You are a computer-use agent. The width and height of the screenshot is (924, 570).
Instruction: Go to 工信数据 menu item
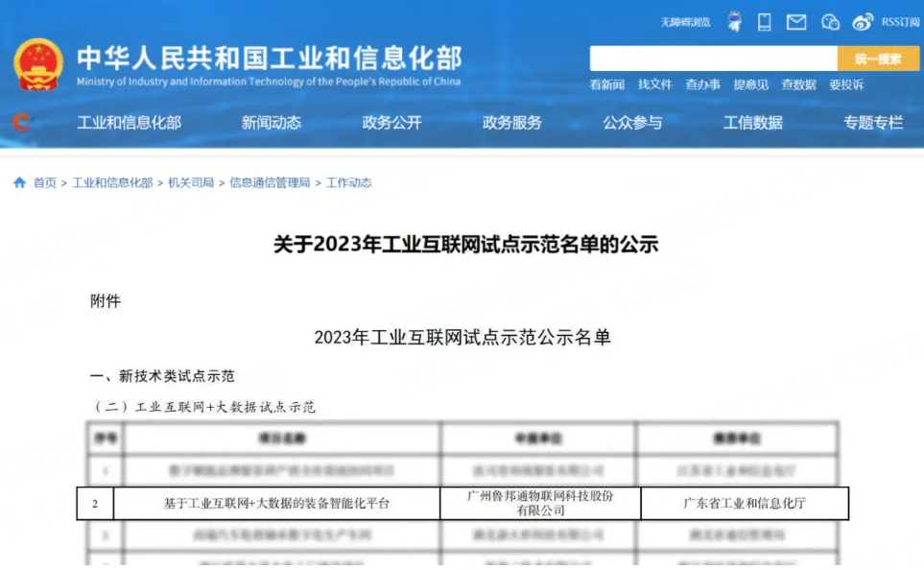click(753, 122)
